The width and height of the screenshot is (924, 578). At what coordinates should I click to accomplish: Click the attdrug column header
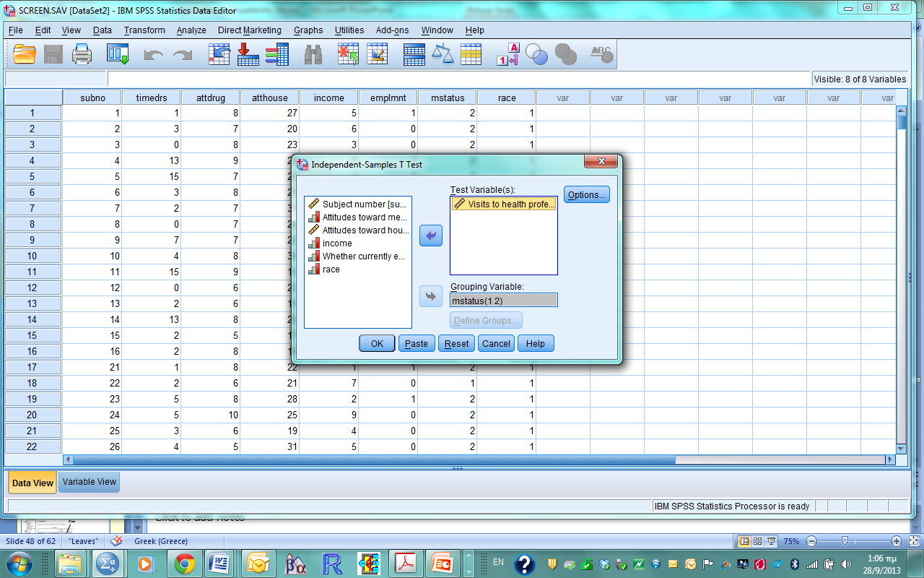[210, 98]
